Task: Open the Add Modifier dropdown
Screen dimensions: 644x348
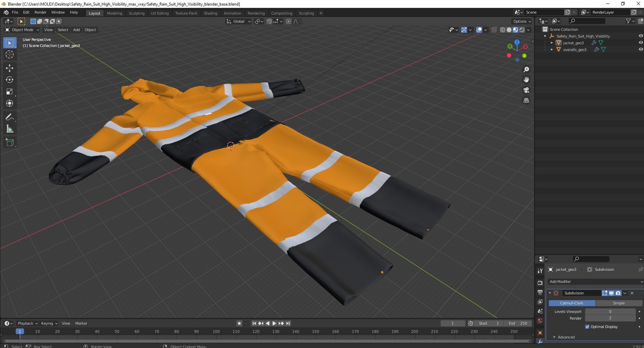Action: 595,282
